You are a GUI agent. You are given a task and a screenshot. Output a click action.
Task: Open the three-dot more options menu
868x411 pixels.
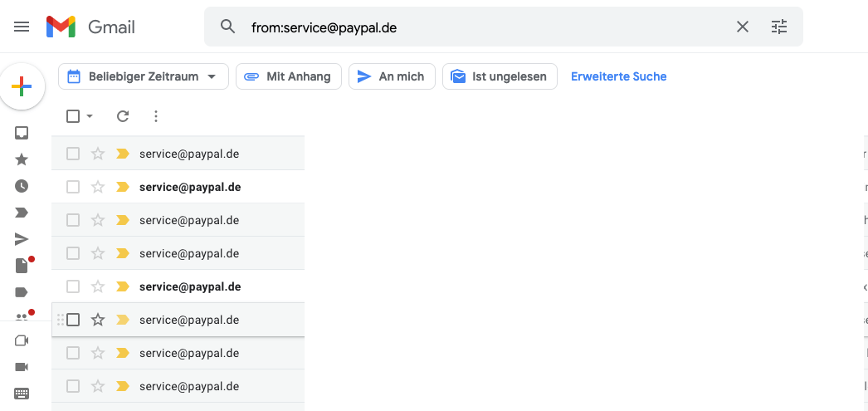pos(156,115)
